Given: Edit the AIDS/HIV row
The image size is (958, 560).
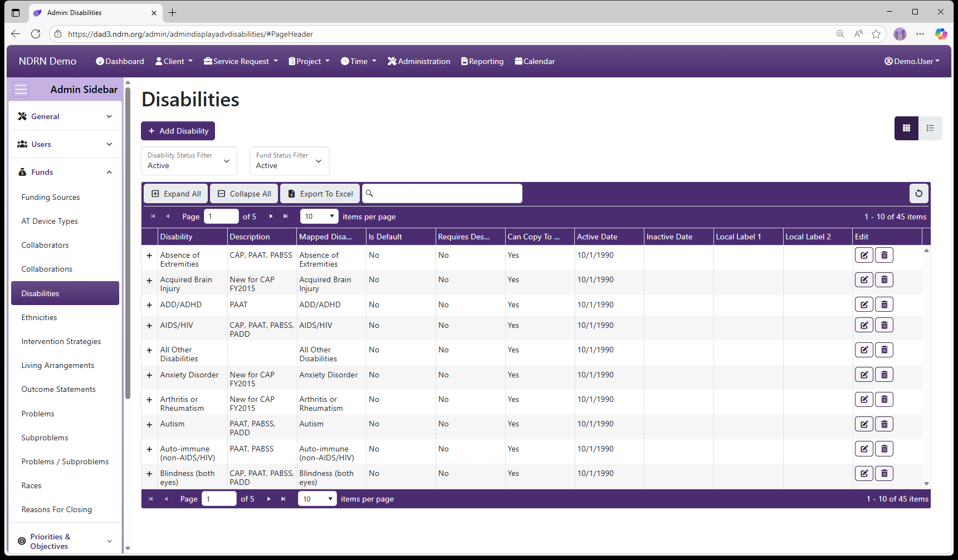Looking at the screenshot, I should point(864,325).
